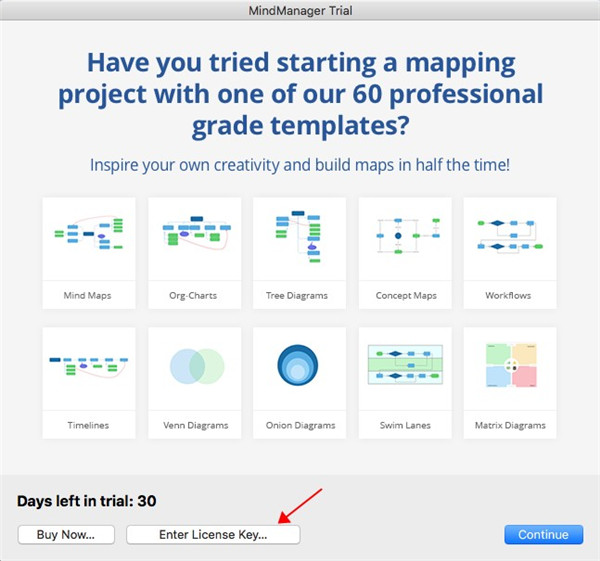This screenshot has height=561, width=600.
Task: Choose the Onion Diagrams concentric circles icon
Action: coord(297,365)
